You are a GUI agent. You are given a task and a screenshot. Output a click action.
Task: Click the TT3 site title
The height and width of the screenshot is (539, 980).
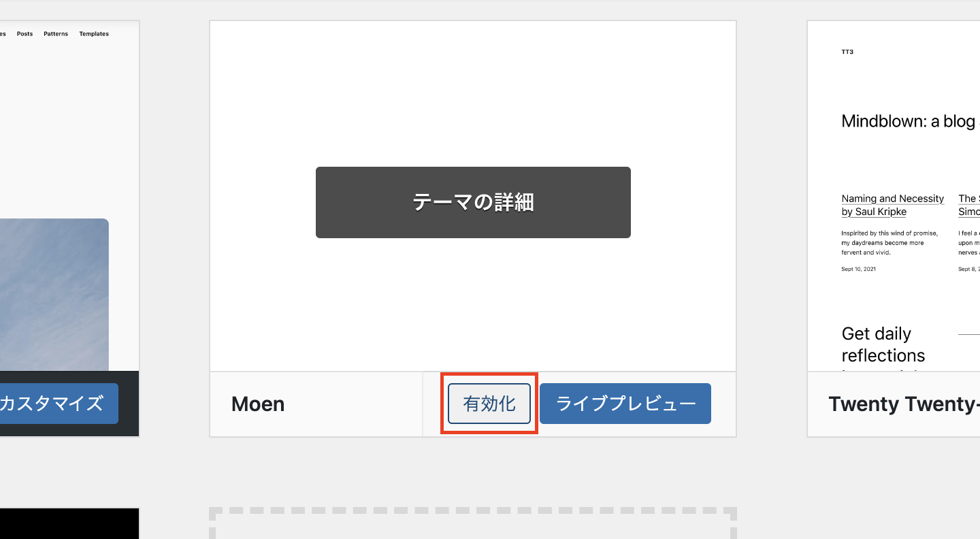[x=847, y=52]
